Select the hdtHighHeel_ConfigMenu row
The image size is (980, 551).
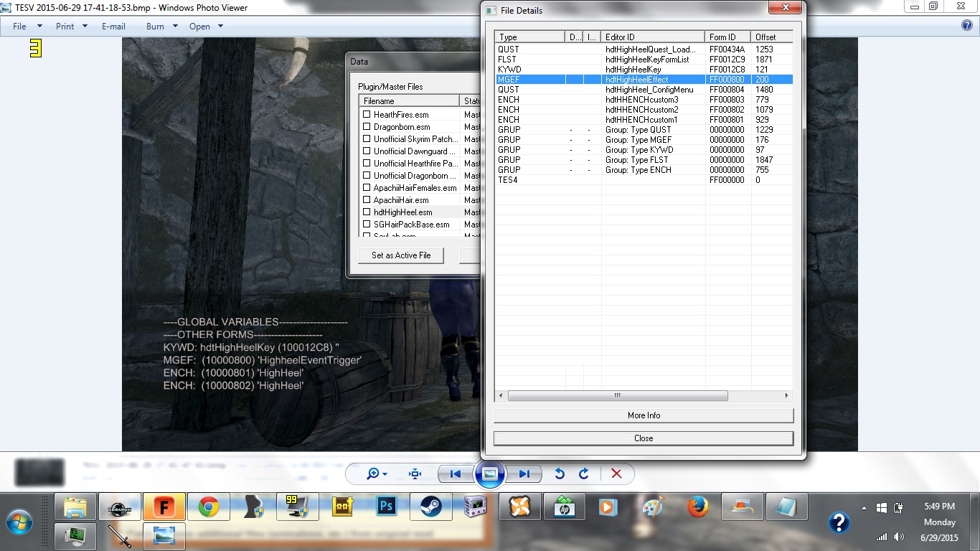click(644, 90)
